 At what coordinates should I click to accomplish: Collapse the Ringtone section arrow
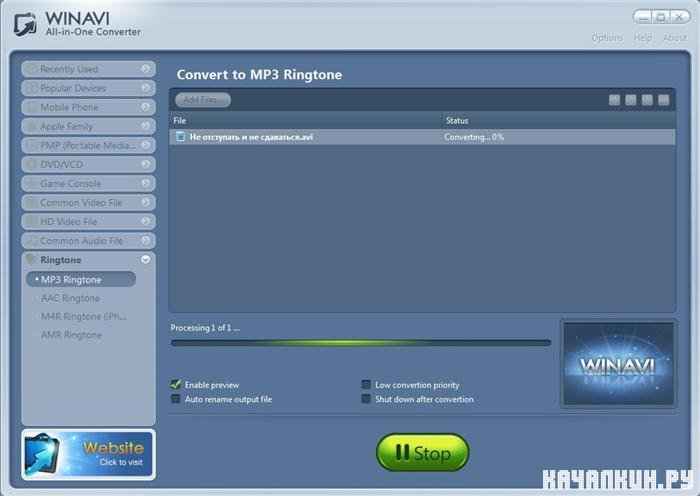146,259
